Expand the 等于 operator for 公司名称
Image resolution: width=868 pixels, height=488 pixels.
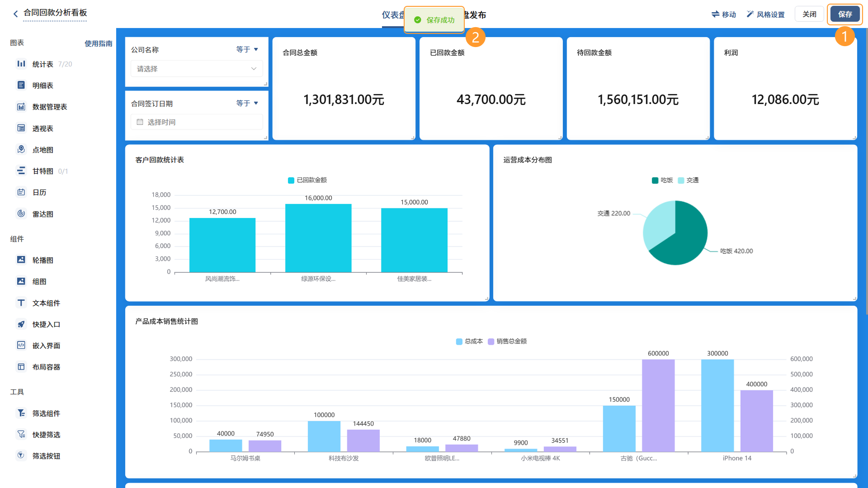(x=247, y=49)
